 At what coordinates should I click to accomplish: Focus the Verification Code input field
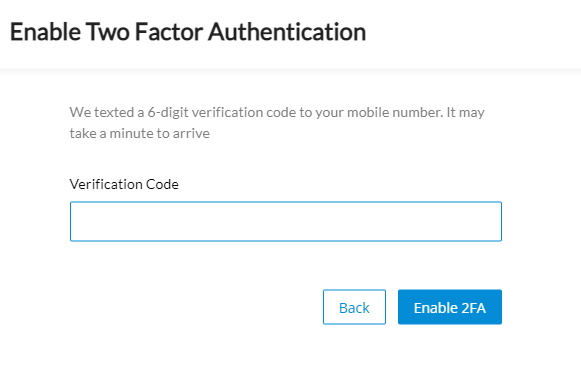click(x=286, y=222)
